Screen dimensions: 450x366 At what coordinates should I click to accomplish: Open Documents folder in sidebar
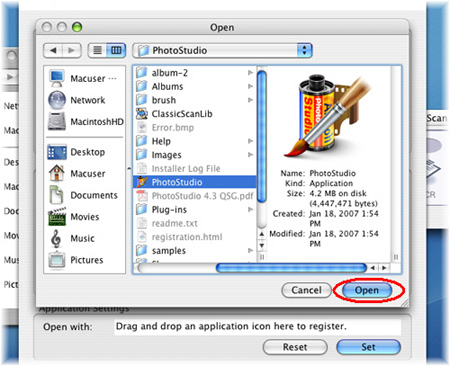click(x=83, y=195)
